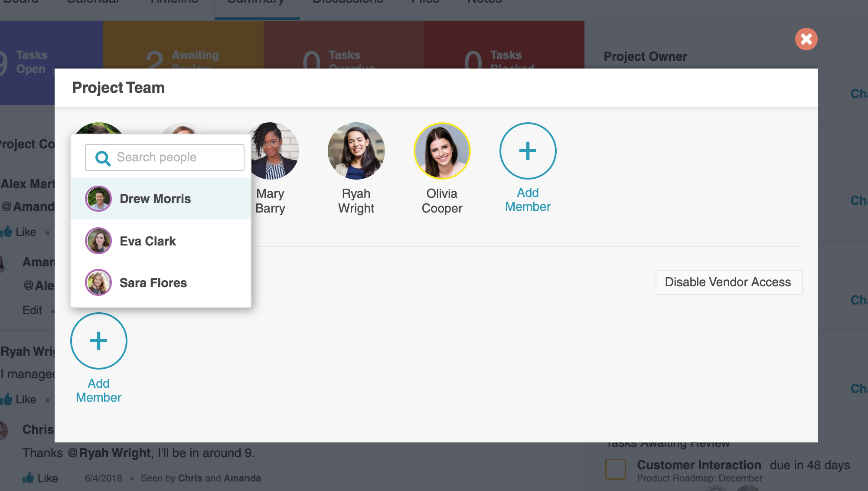
Task: Check the Customer Interaction task checkbox
Action: tap(615, 469)
